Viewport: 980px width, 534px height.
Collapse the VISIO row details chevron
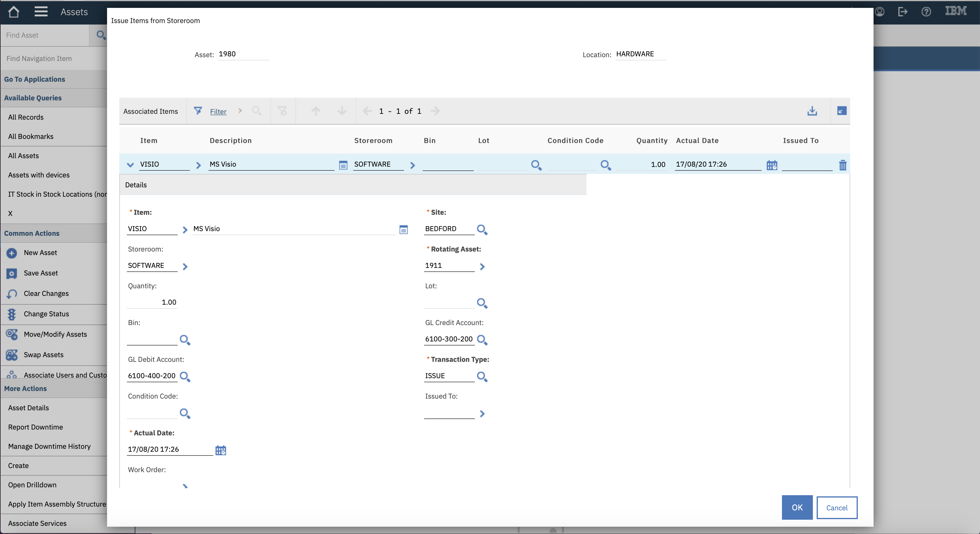tap(130, 165)
